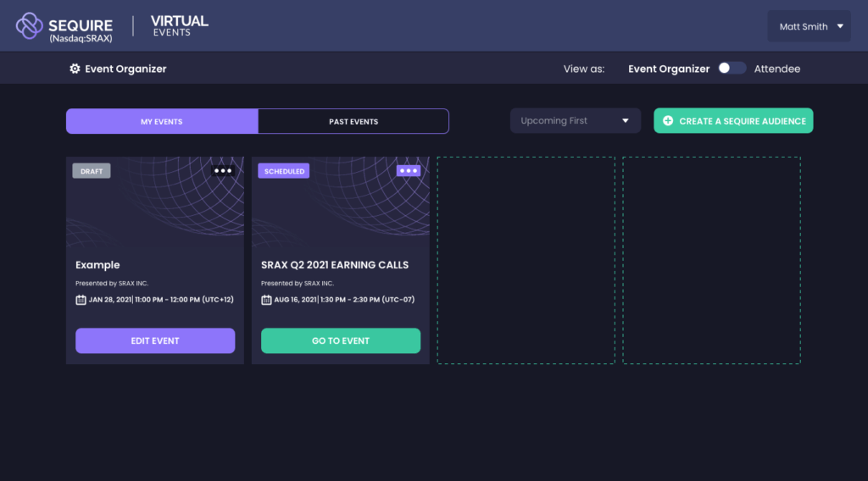Open SRAX Q2 2021 Earning Calls title
Viewport: 868px width, 481px height.
335,265
